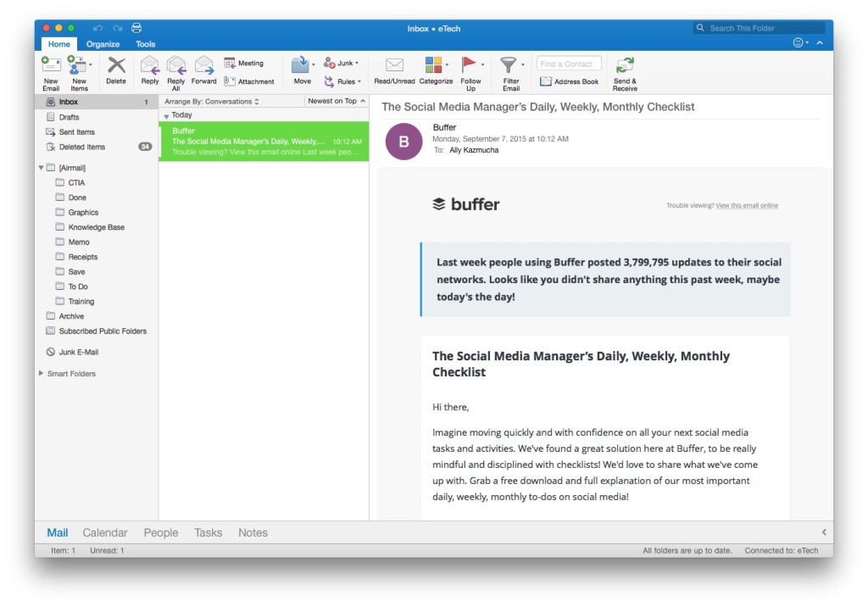Select the Inbox folder
The image size is (868, 607).
point(97,102)
